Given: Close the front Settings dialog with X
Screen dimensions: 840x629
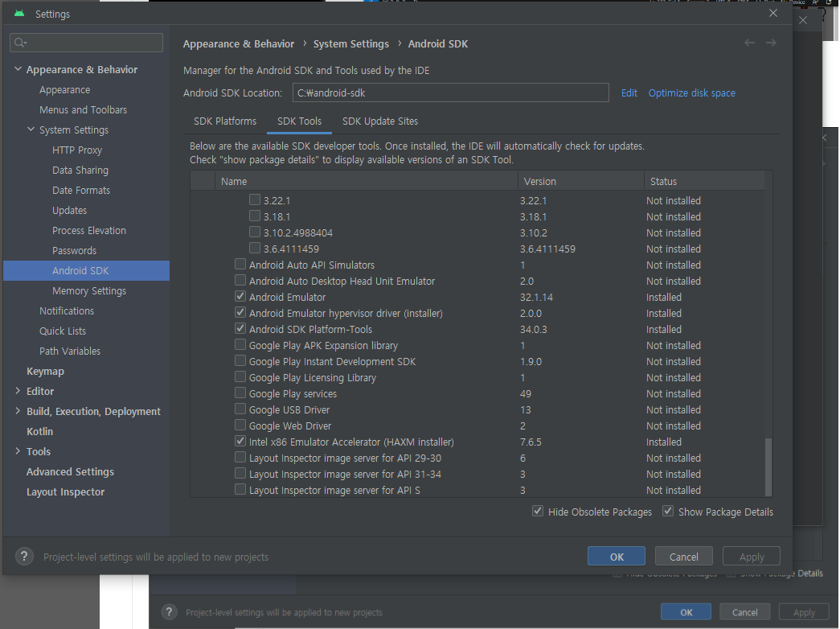Looking at the screenshot, I should [773, 13].
